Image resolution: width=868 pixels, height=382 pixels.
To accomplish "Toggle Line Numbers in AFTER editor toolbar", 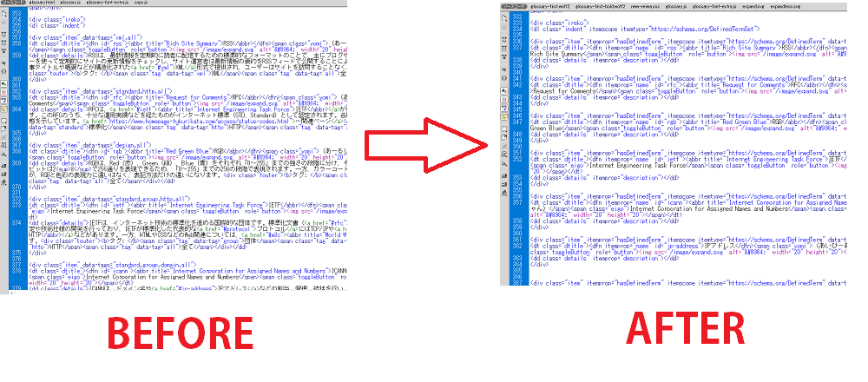I will pos(505,90).
